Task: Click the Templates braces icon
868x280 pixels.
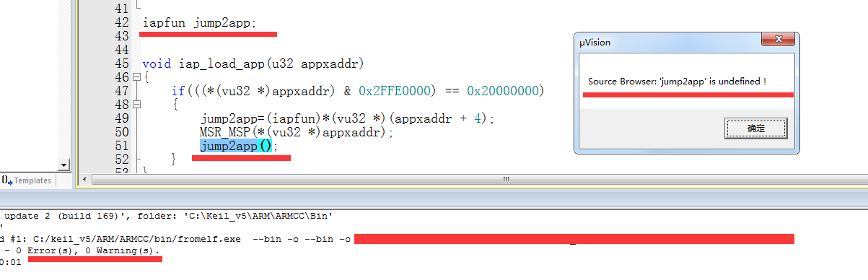Action: [x=6, y=180]
